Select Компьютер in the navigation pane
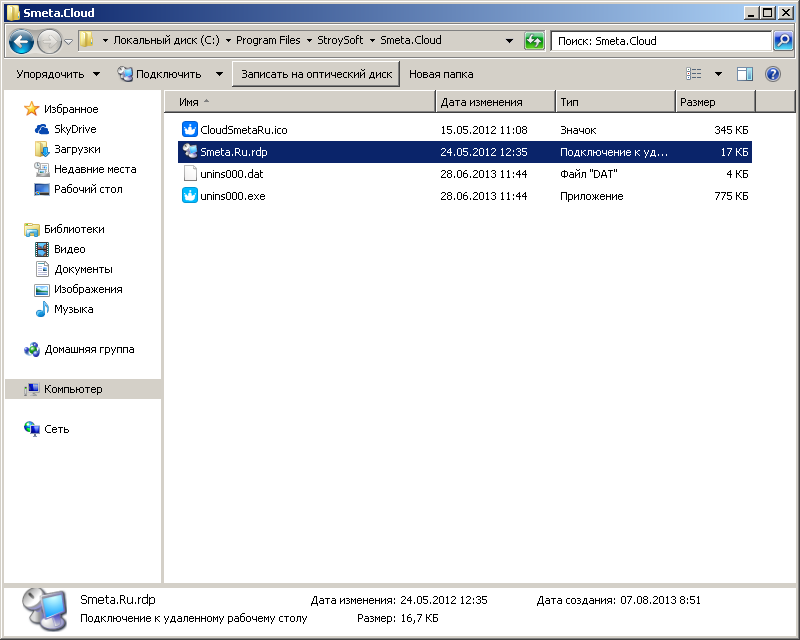 tap(73, 389)
